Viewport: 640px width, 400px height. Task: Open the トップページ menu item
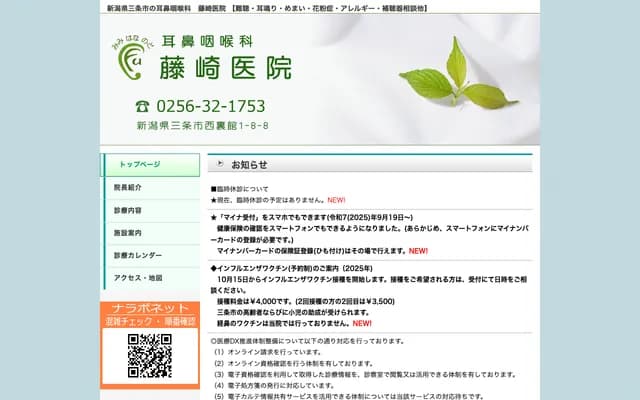point(150,164)
